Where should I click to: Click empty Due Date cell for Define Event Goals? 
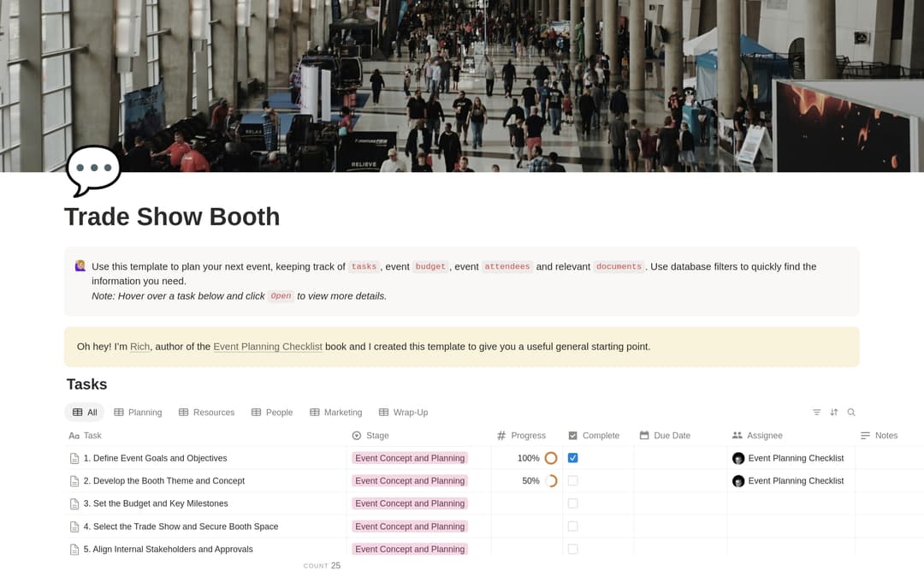coord(681,458)
